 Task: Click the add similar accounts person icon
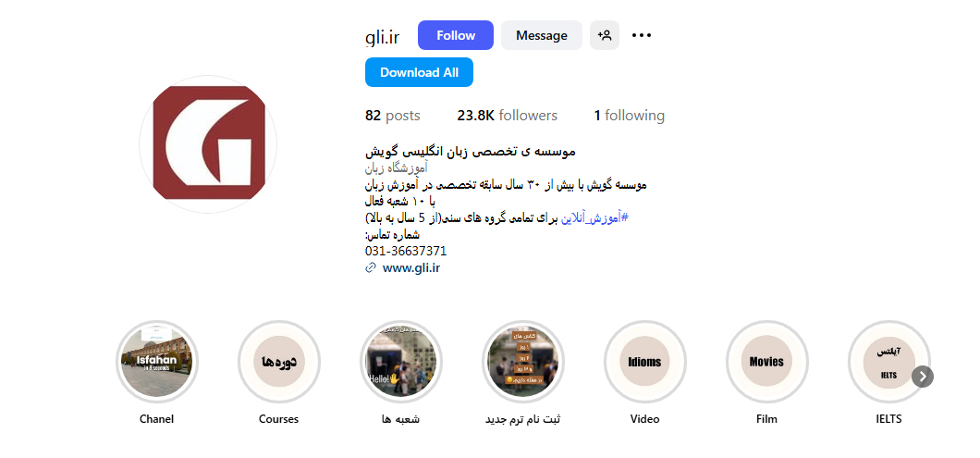pyautogui.click(x=605, y=35)
